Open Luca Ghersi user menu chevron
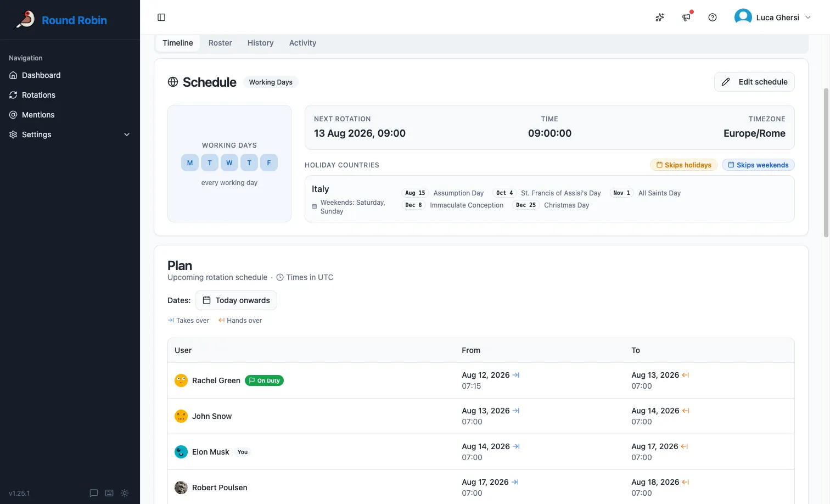 point(808,18)
